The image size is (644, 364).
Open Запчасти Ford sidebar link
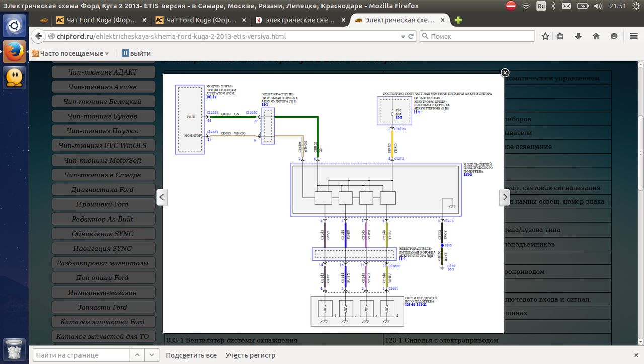click(x=103, y=307)
